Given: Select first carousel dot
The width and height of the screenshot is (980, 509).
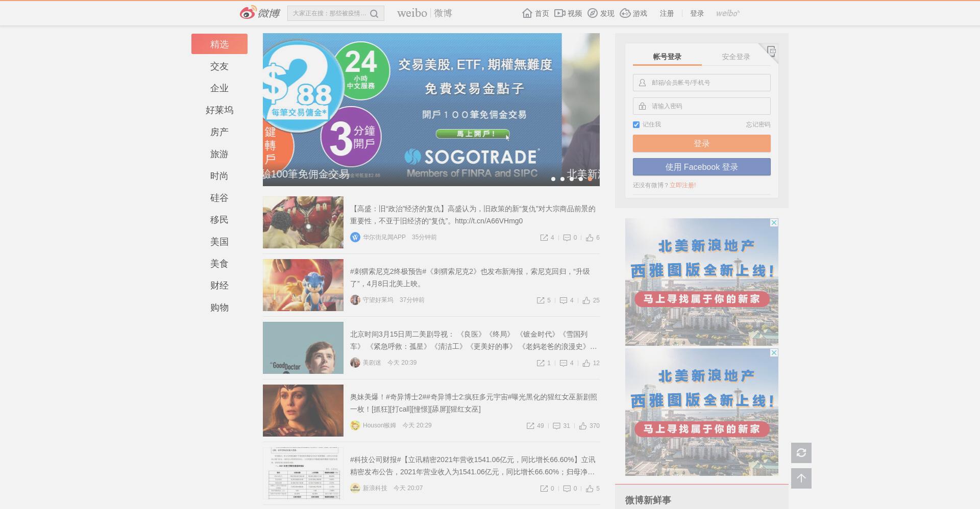Looking at the screenshot, I should click(553, 179).
